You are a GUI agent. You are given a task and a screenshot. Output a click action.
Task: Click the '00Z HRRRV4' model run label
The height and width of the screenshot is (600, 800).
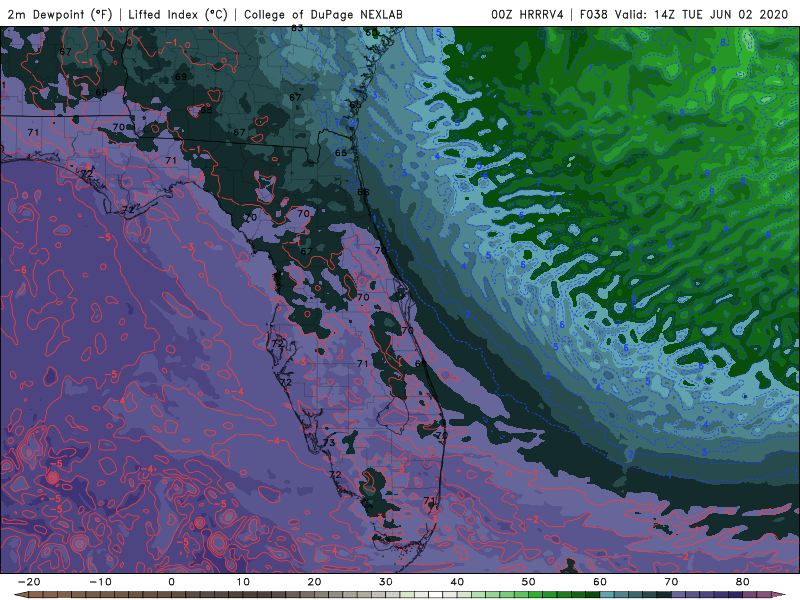pos(527,14)
